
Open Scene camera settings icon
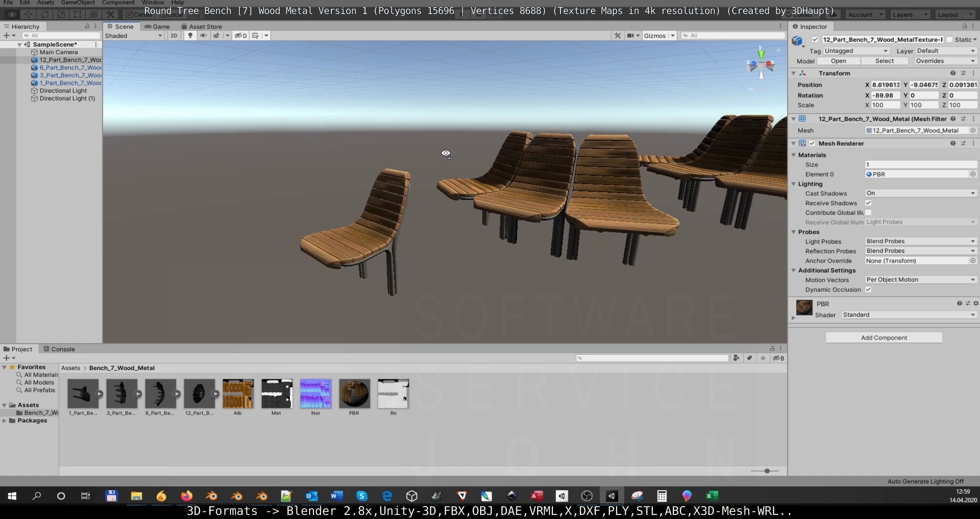pos(631,35)
